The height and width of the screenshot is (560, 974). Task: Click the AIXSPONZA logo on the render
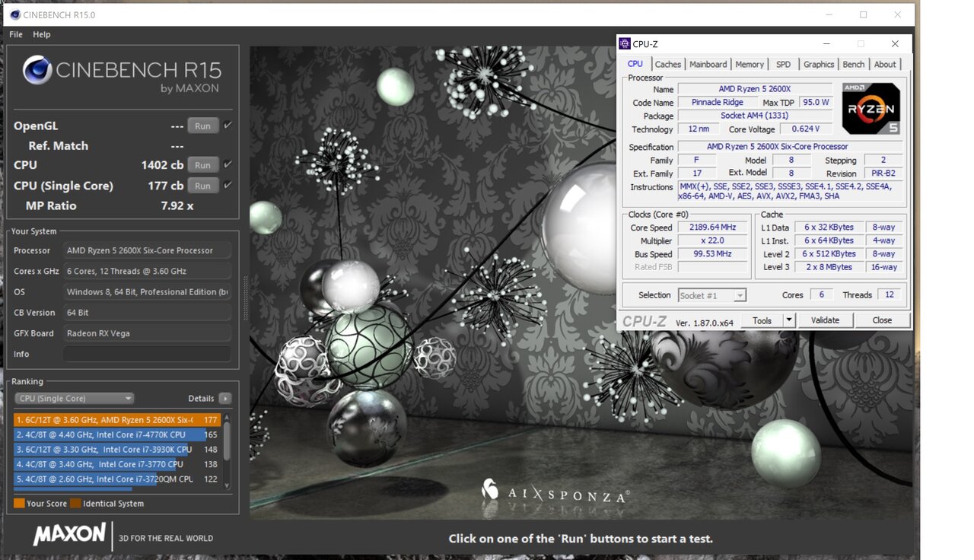555,492
